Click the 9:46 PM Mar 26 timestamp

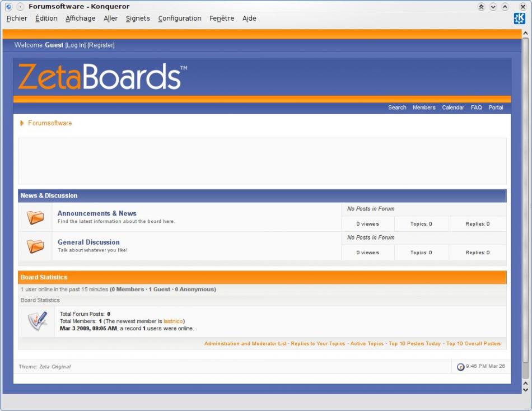point(485,366)
